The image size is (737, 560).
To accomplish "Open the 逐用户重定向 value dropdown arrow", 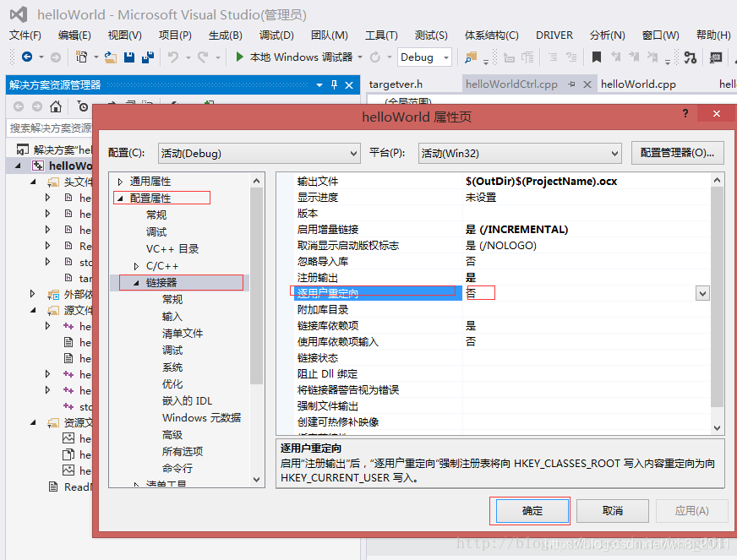I will coord(702,294).
